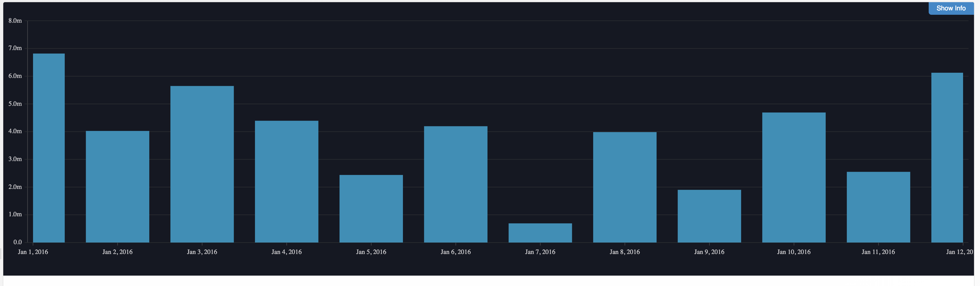The image size is (980, 286).
Task: Pick the bar above Jan 5, 2016
Action: tap(371, 209)
